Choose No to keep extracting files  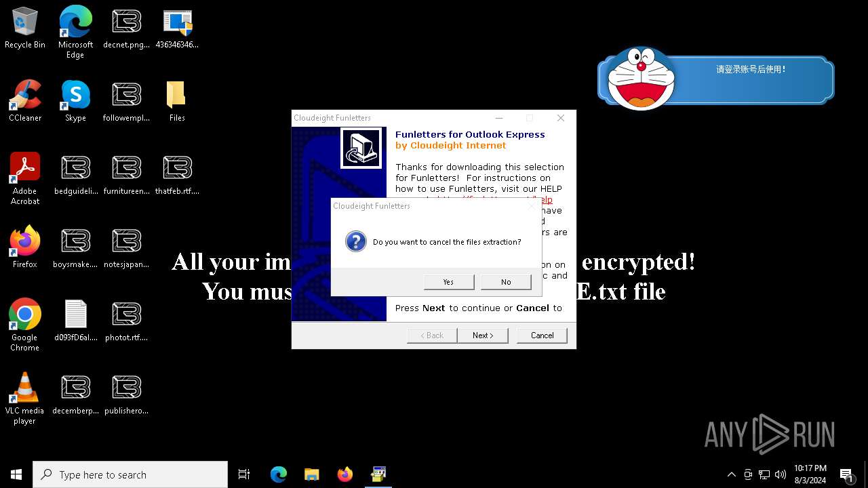506,282
